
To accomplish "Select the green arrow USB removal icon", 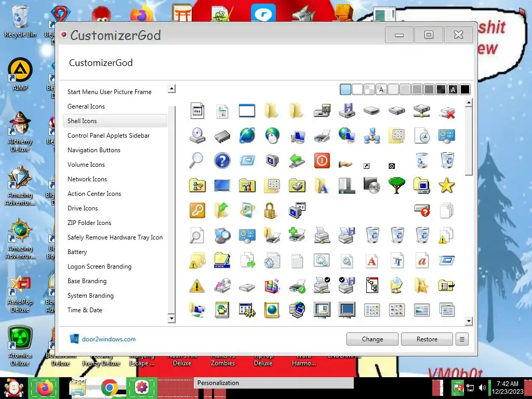I will click(x=297, y=161).
